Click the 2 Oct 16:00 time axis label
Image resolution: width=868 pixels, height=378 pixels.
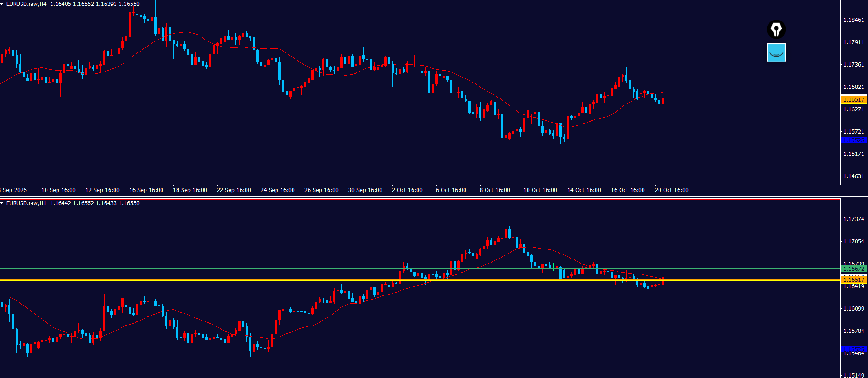407,190
